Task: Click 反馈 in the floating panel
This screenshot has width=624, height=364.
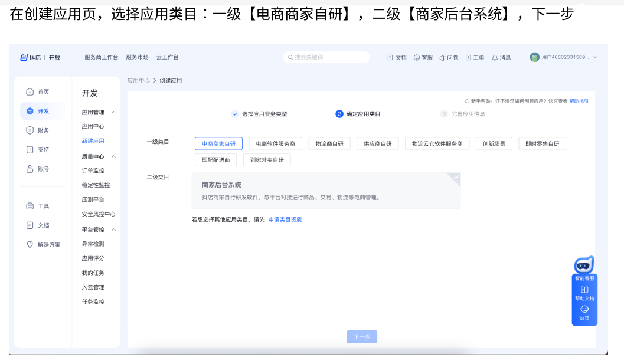Action: [584, 313]
